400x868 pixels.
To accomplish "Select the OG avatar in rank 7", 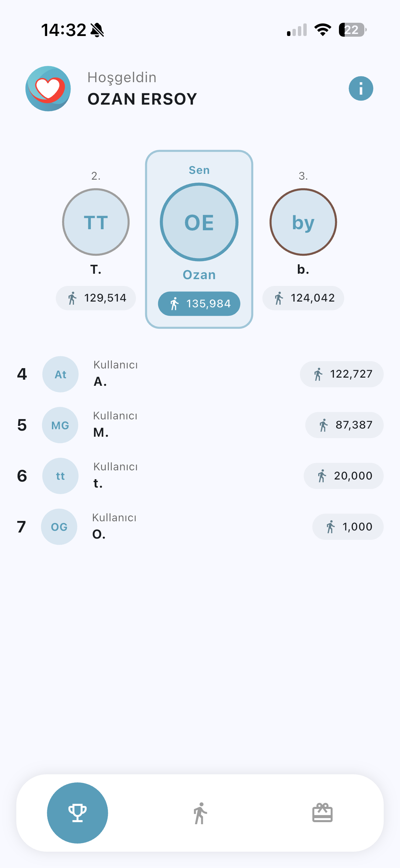I will [59, 527].
